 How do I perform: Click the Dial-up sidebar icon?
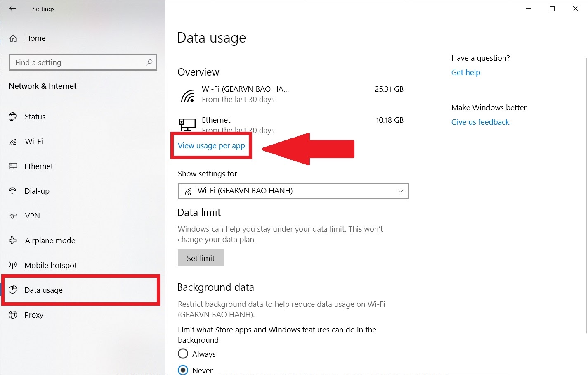pyautogui.click(x=13, y=191)
